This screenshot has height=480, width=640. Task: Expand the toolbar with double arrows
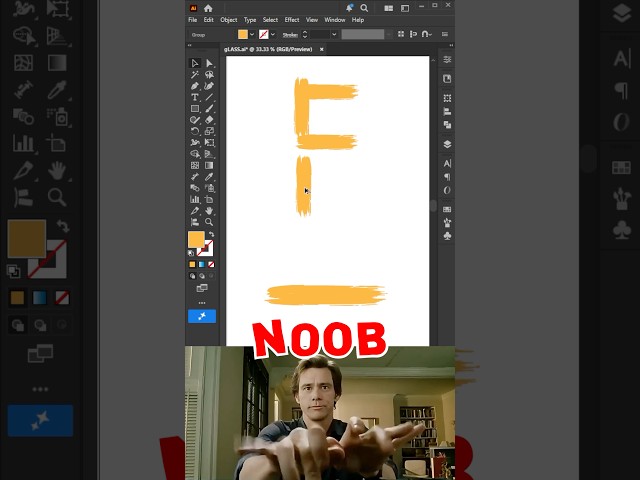coord(189,45)
